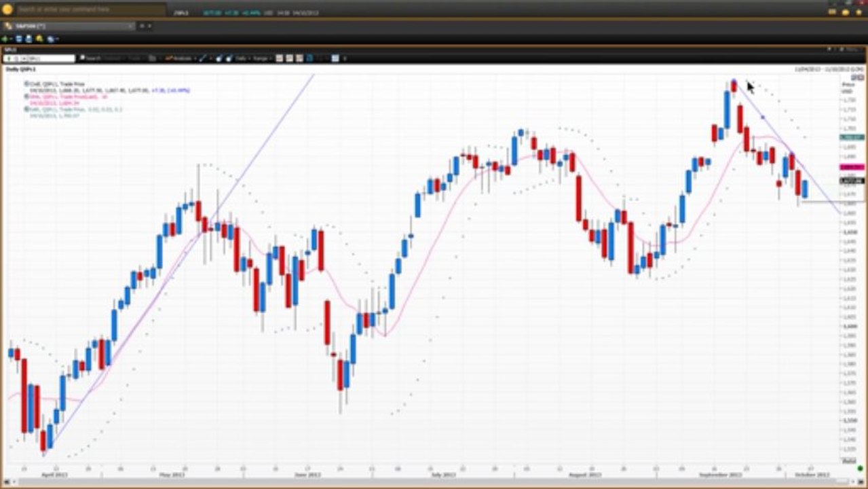Click the blue save icon

tap(19, 39)
